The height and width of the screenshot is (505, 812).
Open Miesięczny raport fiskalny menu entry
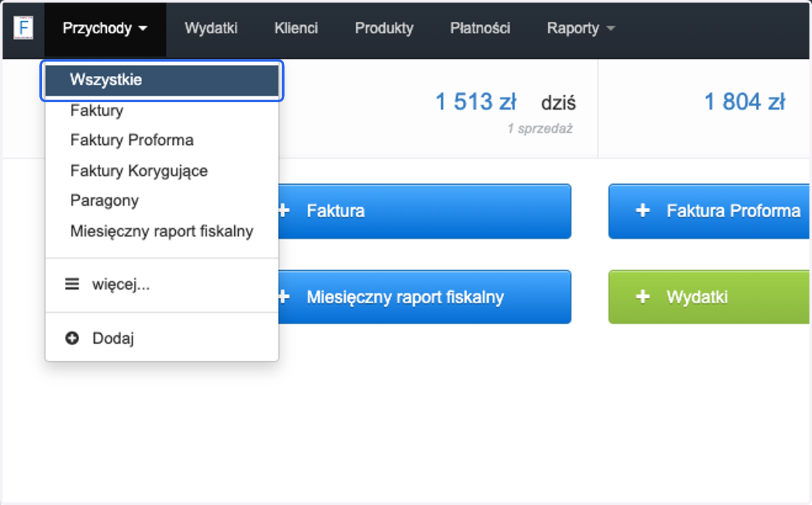pos(162,231)
